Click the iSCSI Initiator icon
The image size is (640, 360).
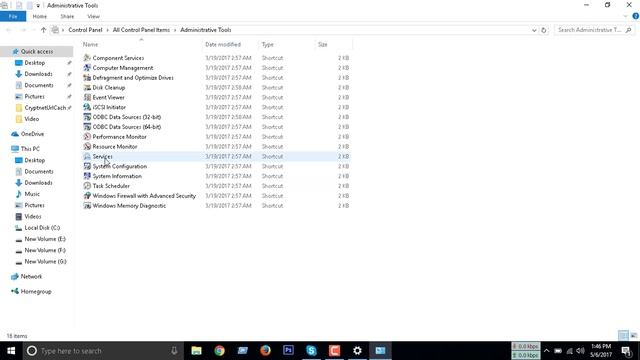click(87, 107)
